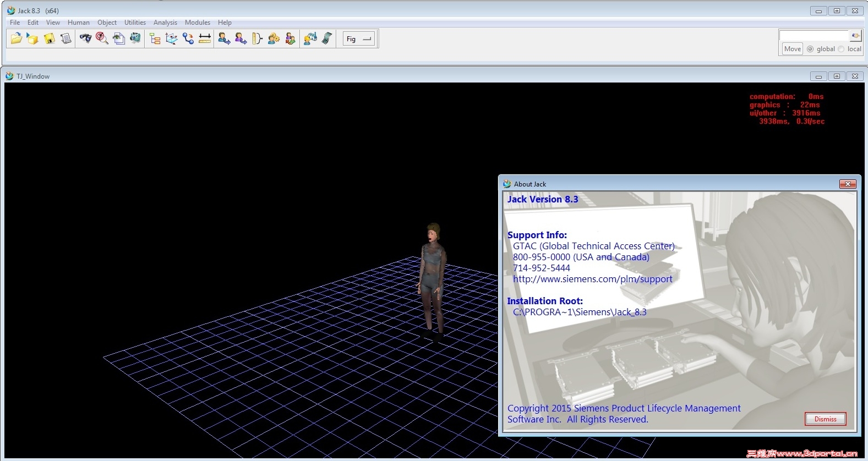Viewport: 868px width, 461px height.
Task: Click the 'computation: 0ms' readout
Action: point(787,96)
